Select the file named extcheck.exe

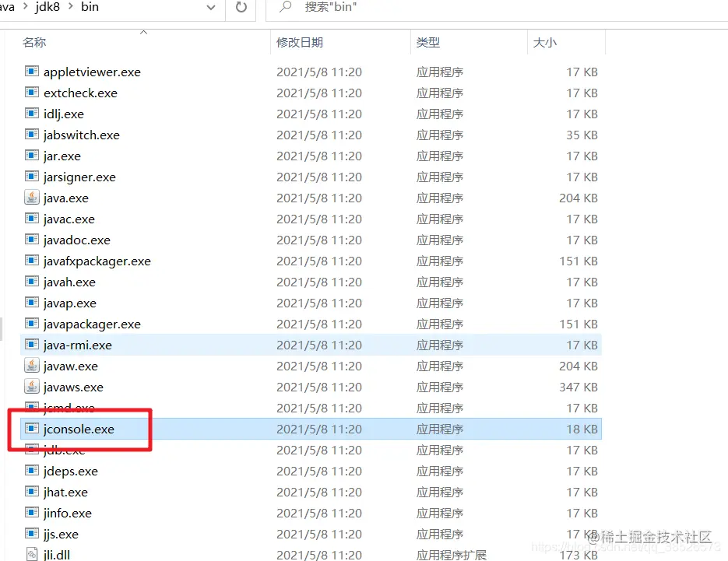(80, 93)
